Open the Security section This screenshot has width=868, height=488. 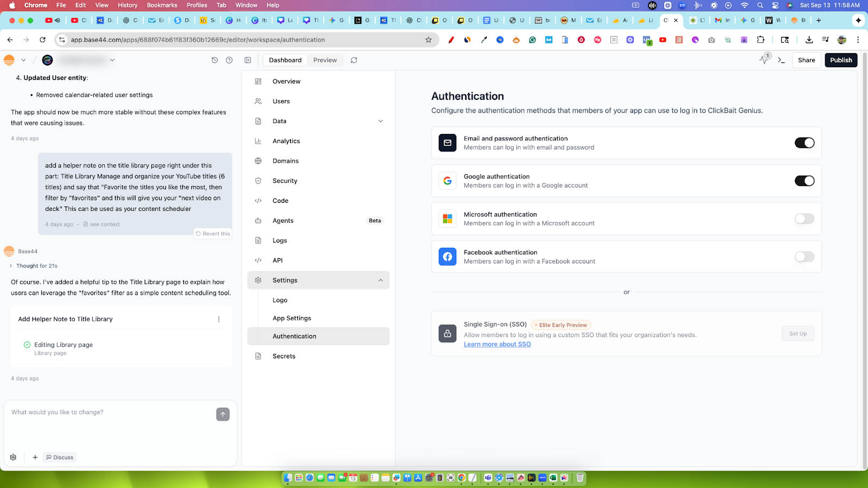click(285, 181)
